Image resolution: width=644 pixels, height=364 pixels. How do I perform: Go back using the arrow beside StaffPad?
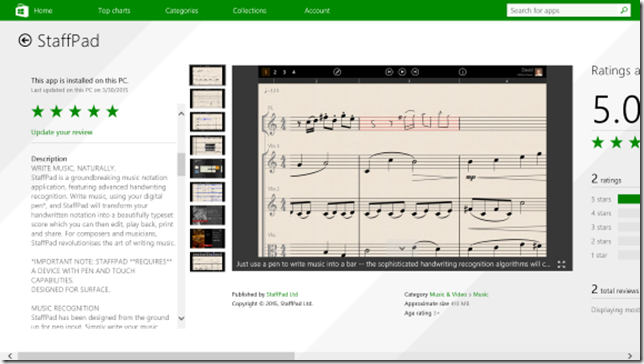pyautogui.click(x=25, y=40)
